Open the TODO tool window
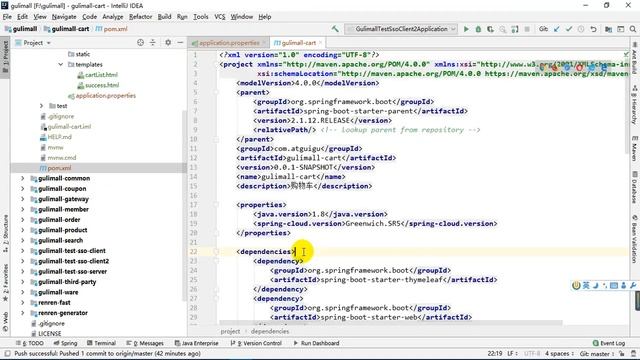 point(30,343)
